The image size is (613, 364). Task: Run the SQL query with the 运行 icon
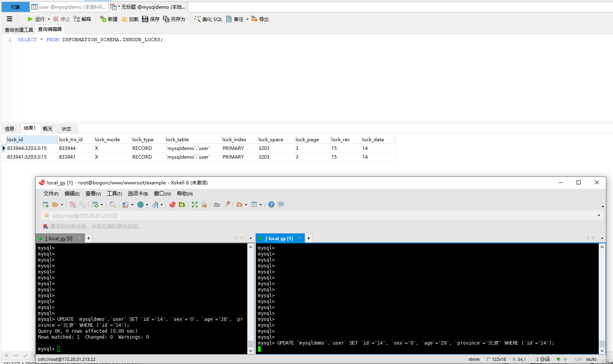pos(31,19)
